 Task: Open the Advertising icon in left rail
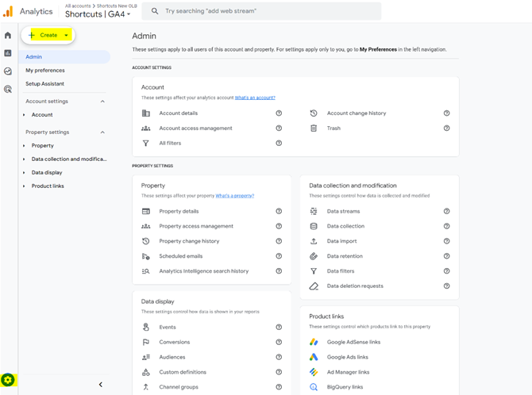8,90
